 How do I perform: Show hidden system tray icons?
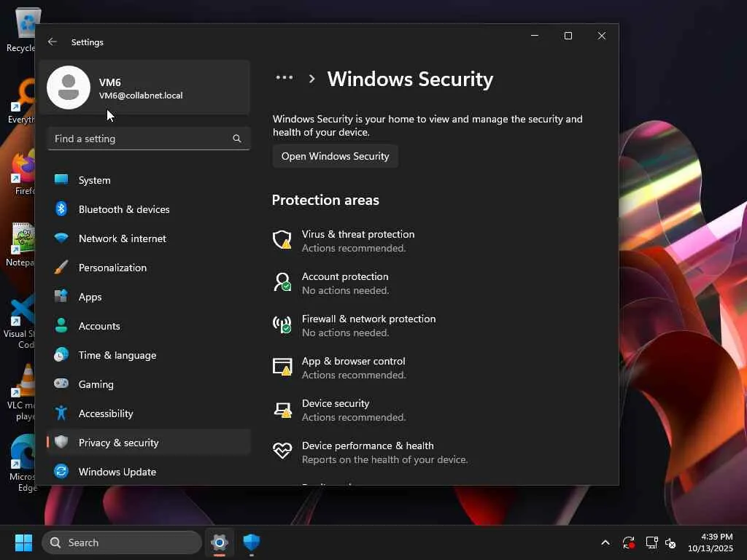[605, 542]
